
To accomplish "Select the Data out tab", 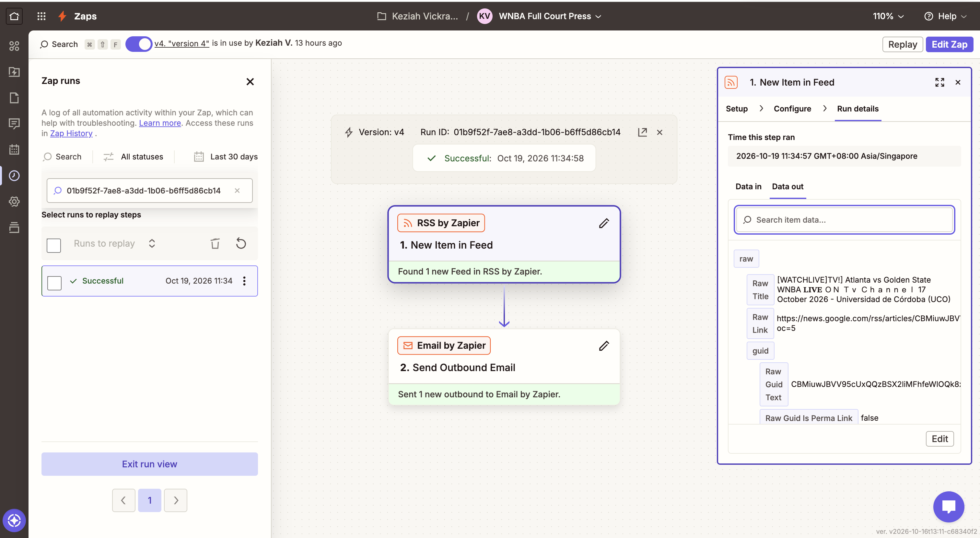I will (x=787, y=186).
